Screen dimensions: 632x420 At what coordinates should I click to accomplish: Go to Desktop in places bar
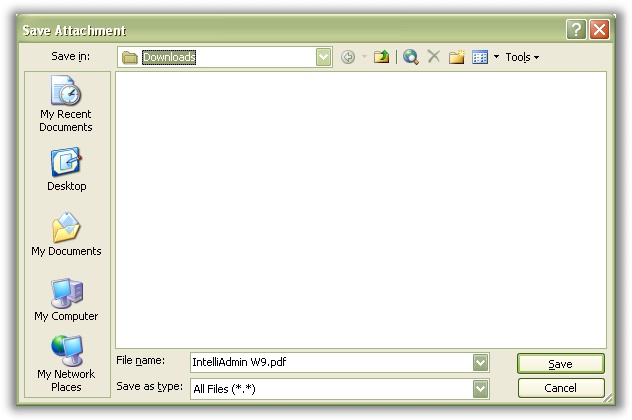[66, 170]
